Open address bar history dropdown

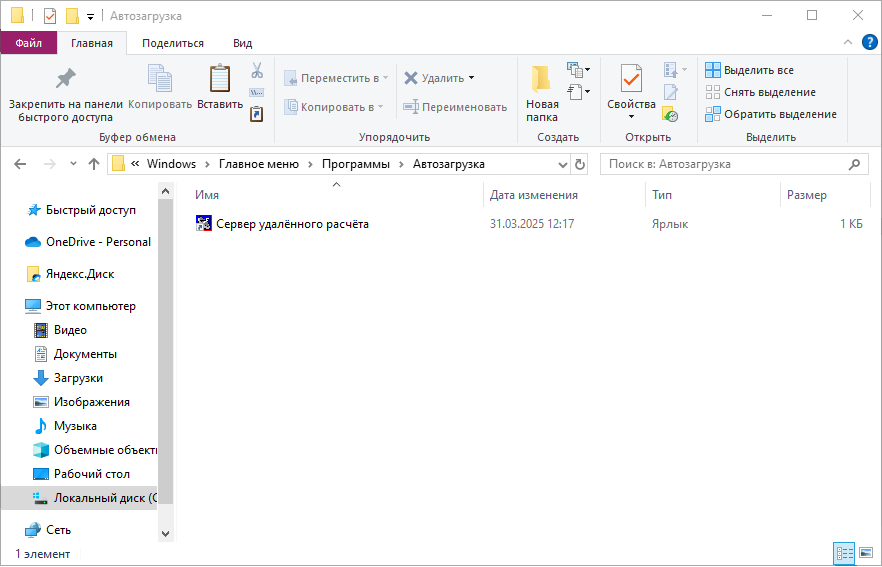562,164
